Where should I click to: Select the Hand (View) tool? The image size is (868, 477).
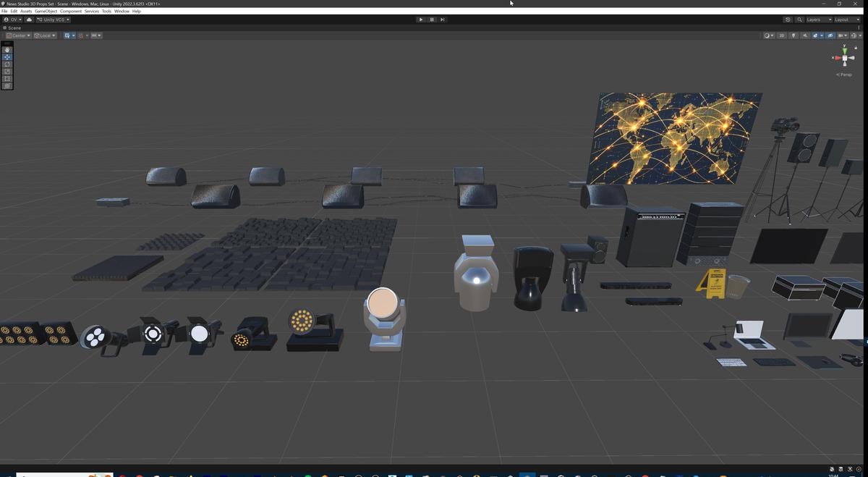(x=7, y=50)
